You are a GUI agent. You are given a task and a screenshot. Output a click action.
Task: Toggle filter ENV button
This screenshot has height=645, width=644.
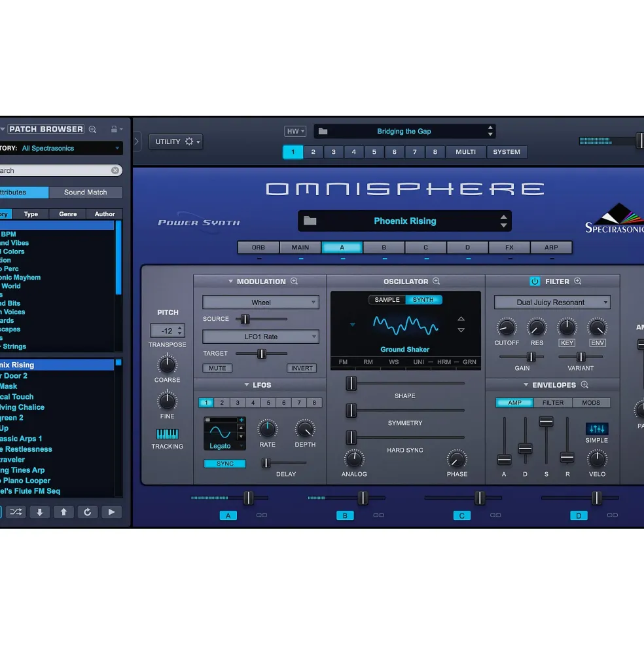click(597, 342)
